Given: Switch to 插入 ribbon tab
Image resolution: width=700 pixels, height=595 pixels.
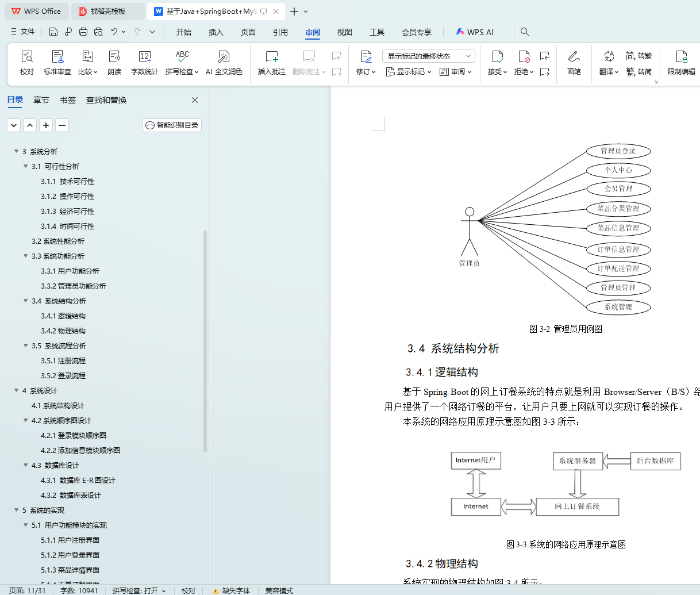Looking at the screenshot, I should click(x=216, y=32).
